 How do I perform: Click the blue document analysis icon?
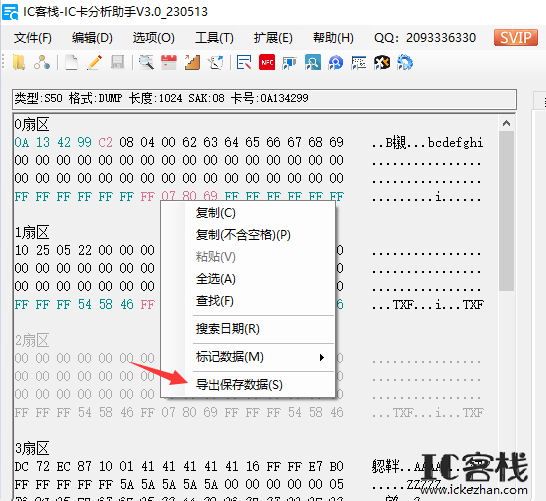[x=244, y=63]
